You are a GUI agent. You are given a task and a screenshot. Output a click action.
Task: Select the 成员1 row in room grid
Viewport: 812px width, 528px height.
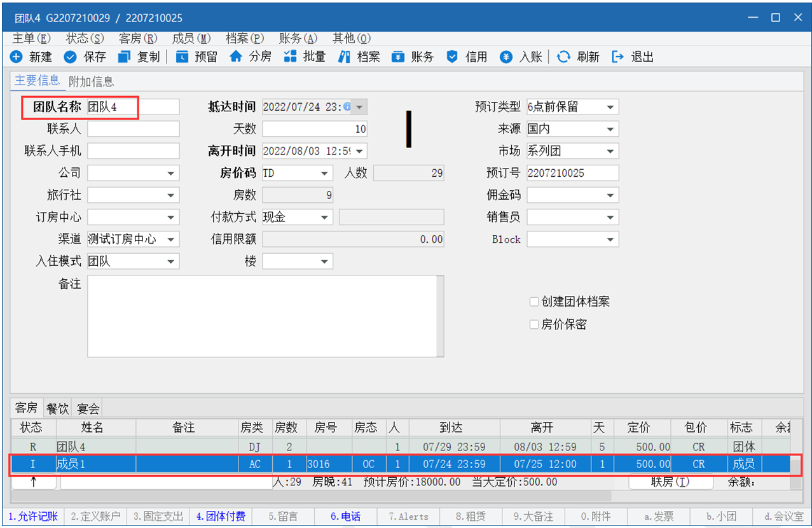pyautogui.click(x=401, y=464)
